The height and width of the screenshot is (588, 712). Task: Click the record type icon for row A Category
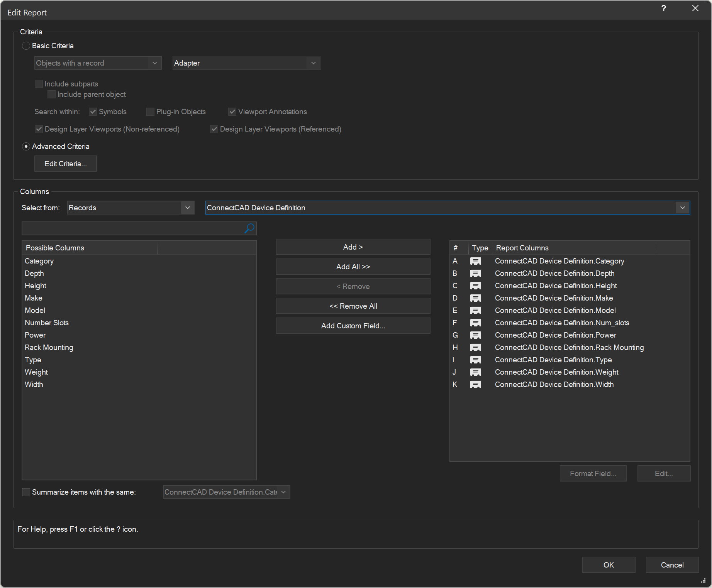point(475,261)
